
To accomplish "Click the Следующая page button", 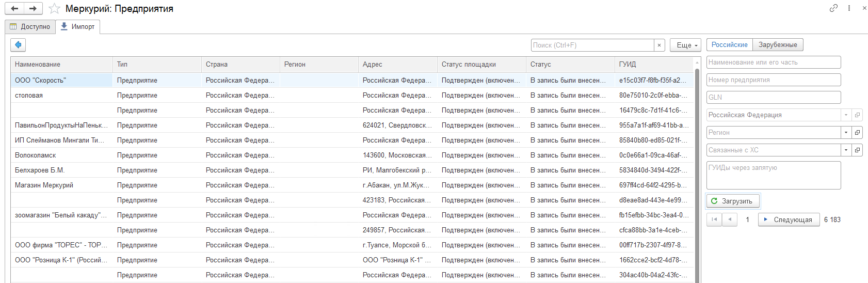I will click(x=789, y=219).
